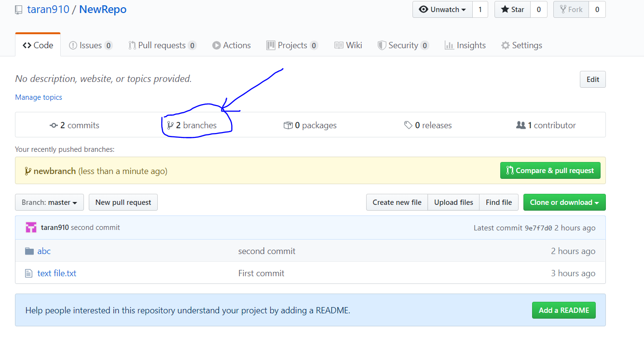Image resolution: width=644 pixels, height=349 pixels.
Task: Click the taran910 pink avatar thumbnail
Action: click(x=31, y=228)
